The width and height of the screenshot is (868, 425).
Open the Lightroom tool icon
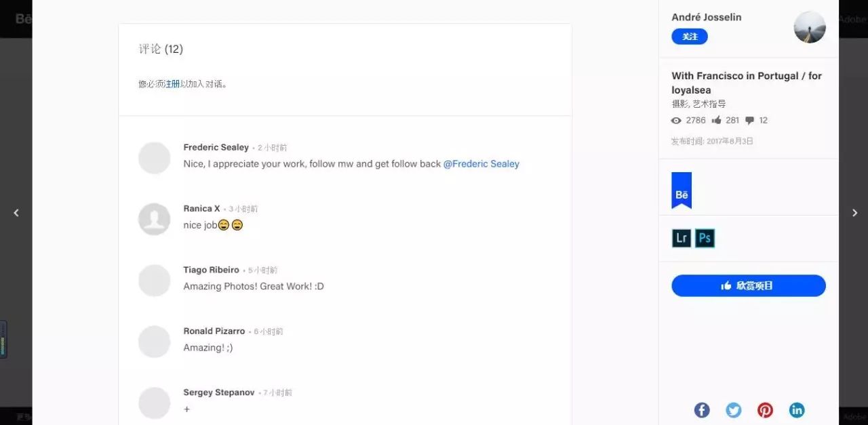click(682, 238)
